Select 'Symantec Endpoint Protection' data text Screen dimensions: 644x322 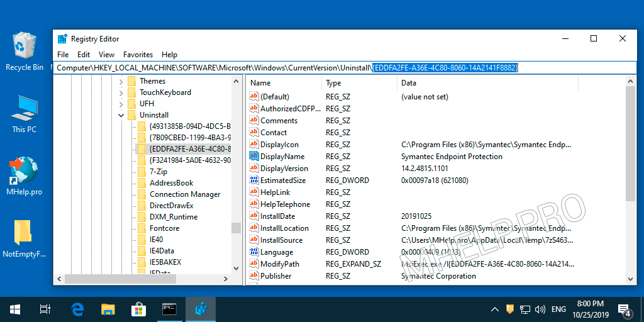[452, 157]
